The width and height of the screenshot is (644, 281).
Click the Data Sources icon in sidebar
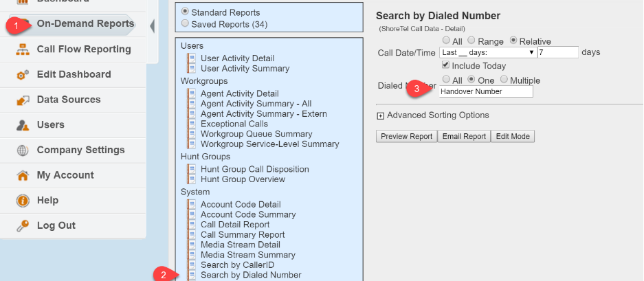click(23, 100)
